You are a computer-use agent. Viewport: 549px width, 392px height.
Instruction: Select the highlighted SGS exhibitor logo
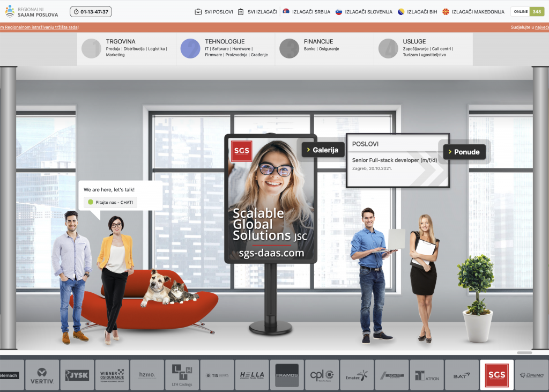pos(497,375)
